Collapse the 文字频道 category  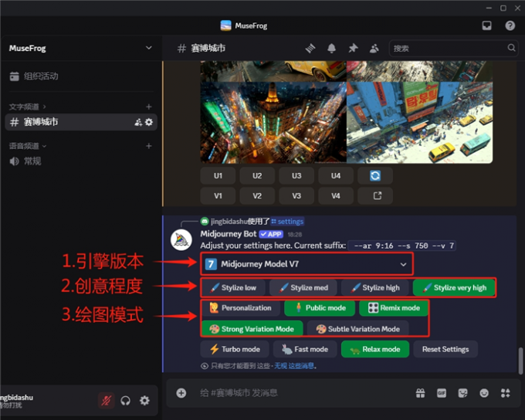click(27, 107)
